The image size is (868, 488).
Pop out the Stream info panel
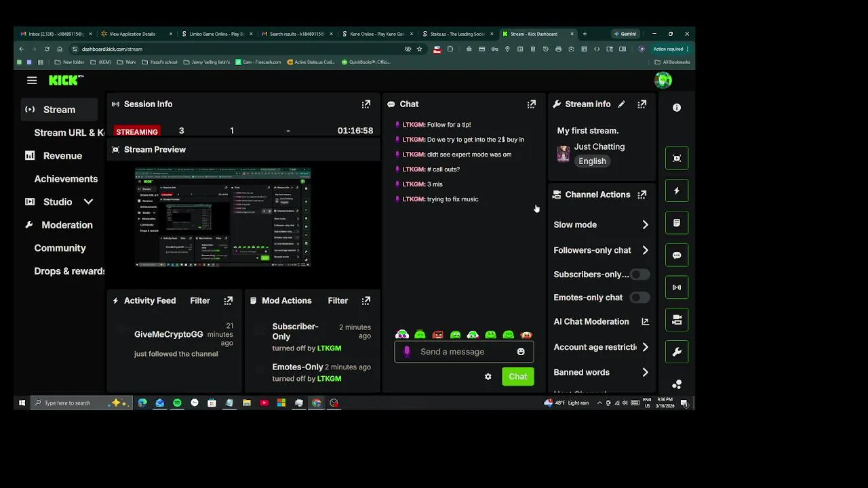(642, 104)
